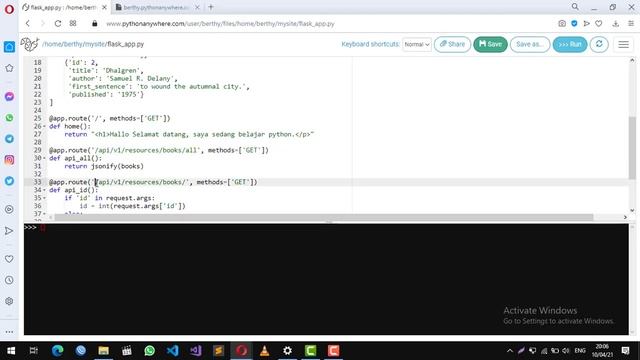
Task: Take snapshot with camera icon in address bar
Action: tap(562, 24)
